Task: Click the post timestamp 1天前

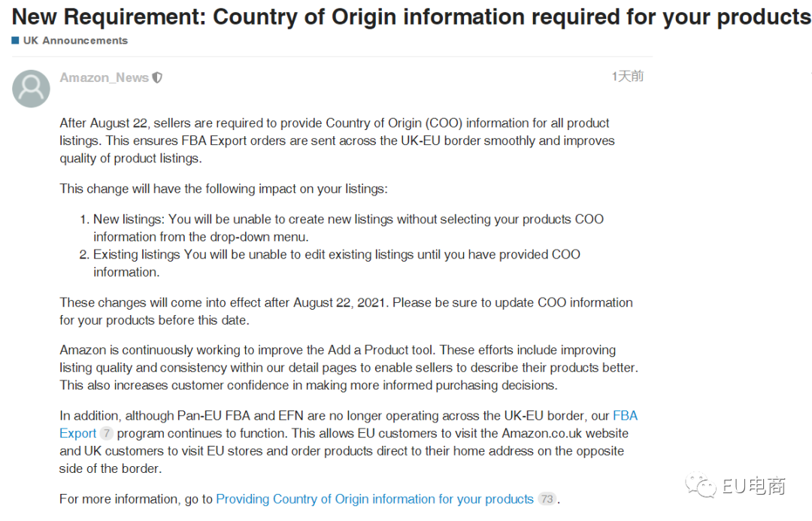Action: (x=627, y=76)
